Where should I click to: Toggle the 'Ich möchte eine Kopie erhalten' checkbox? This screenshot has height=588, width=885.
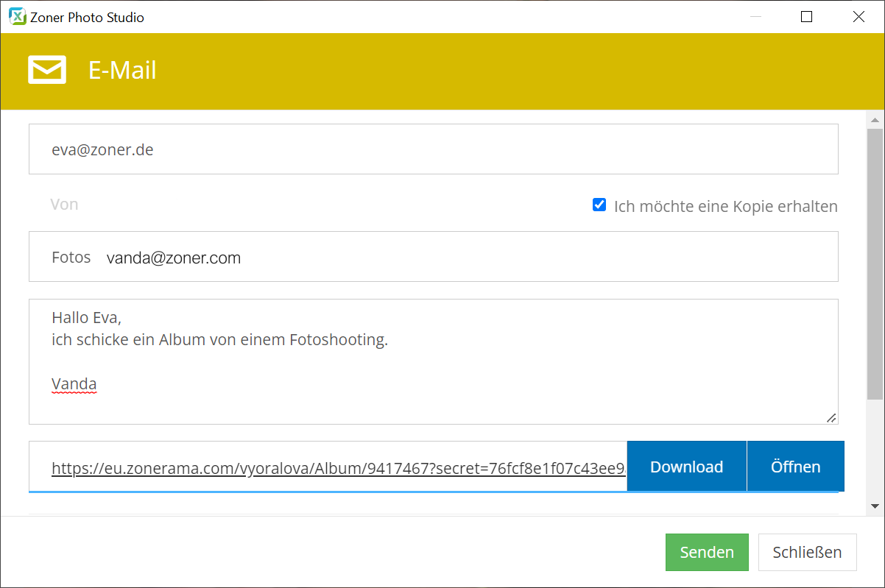tap(599, 205)
